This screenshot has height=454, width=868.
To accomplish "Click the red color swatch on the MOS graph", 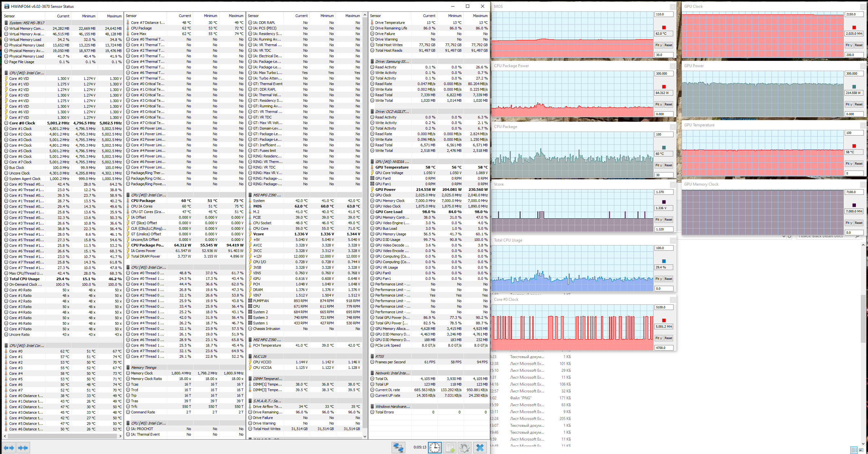I will pos(664,27).
